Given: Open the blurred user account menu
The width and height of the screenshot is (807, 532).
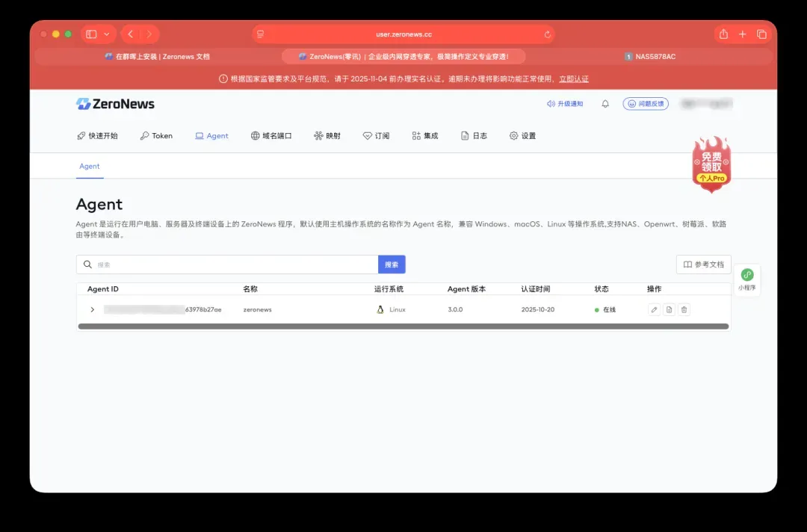Looking at the screenshot, I should (x=705, y=104).
